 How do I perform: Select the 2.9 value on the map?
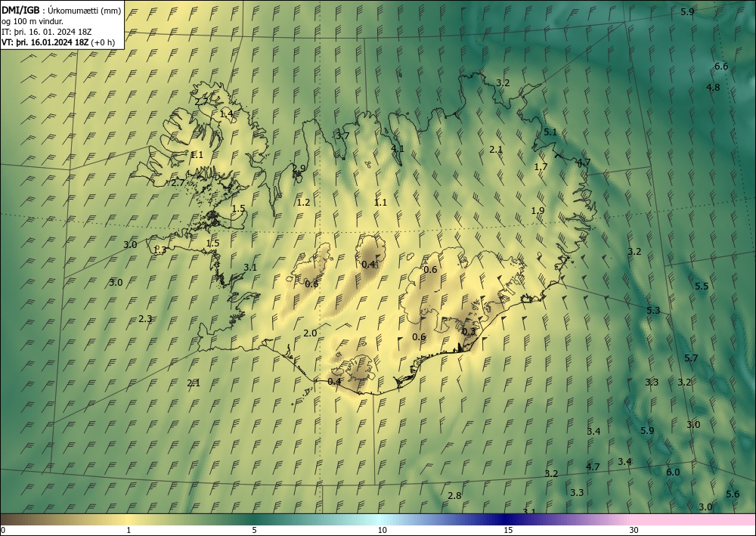point(299,169)
